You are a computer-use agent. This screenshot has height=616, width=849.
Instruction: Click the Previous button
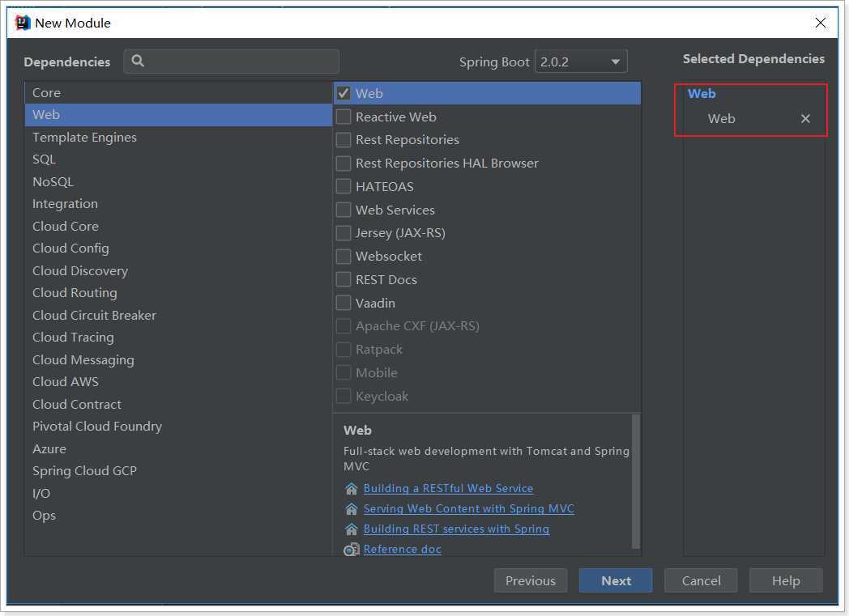coord(530,581)
